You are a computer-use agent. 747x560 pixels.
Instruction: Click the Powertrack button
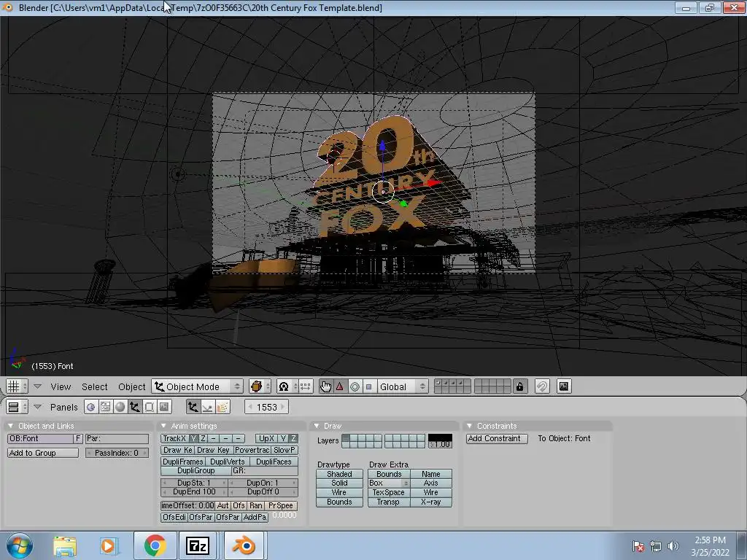tap(252, 450)
